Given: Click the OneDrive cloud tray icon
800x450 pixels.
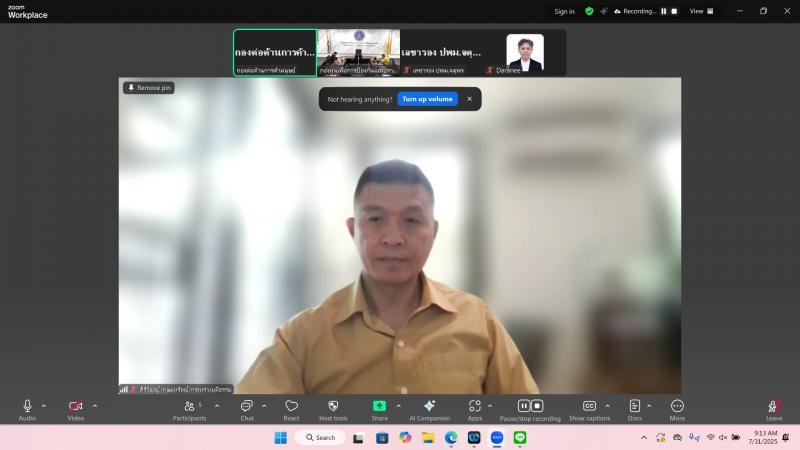Looking at the screenshot, I should point(678,438).
